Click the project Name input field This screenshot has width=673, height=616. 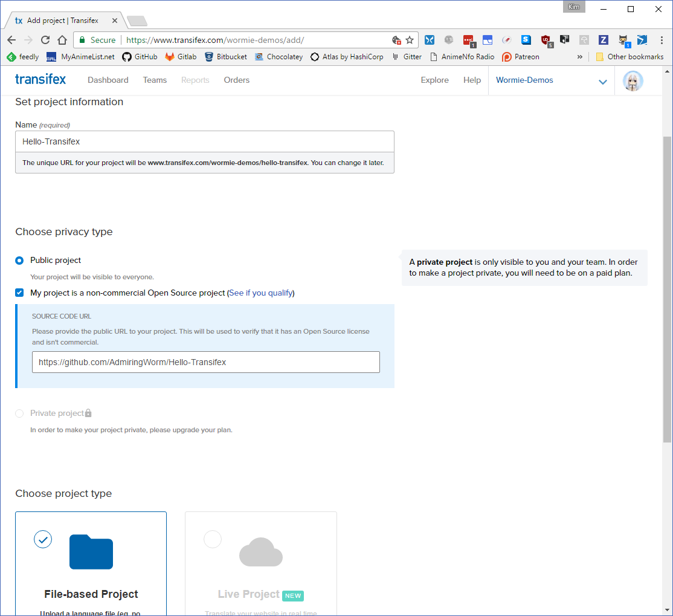(x=205, y=141)
